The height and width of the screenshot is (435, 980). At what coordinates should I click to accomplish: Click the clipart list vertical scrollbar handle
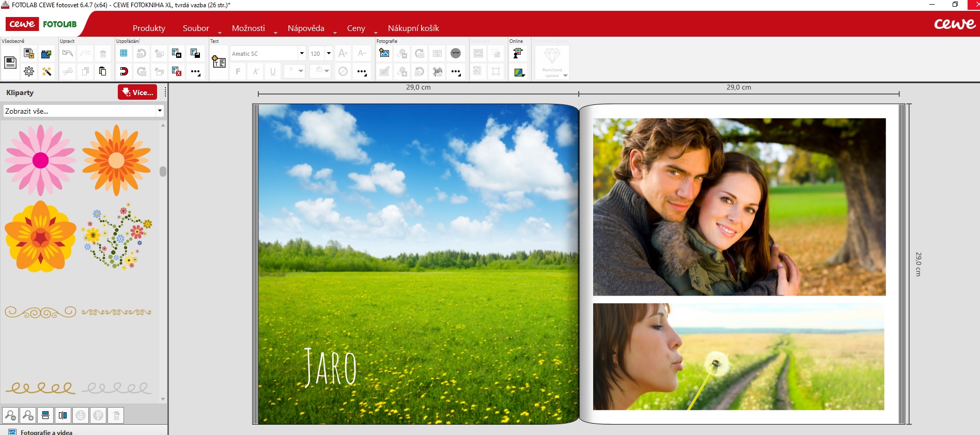point(163,172)
